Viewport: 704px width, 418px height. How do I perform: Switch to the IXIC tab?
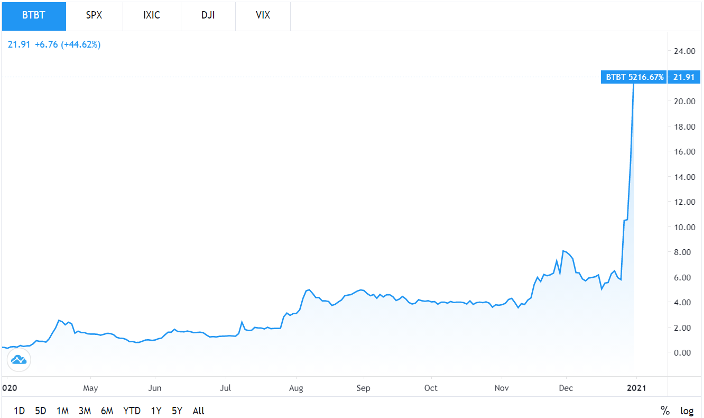151,15
